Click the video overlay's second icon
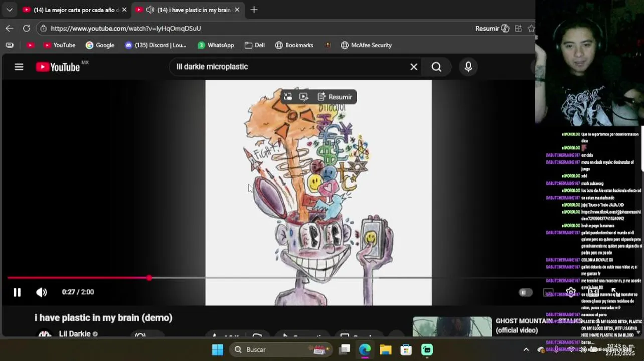The image size is (644, 361). [304, 97]
